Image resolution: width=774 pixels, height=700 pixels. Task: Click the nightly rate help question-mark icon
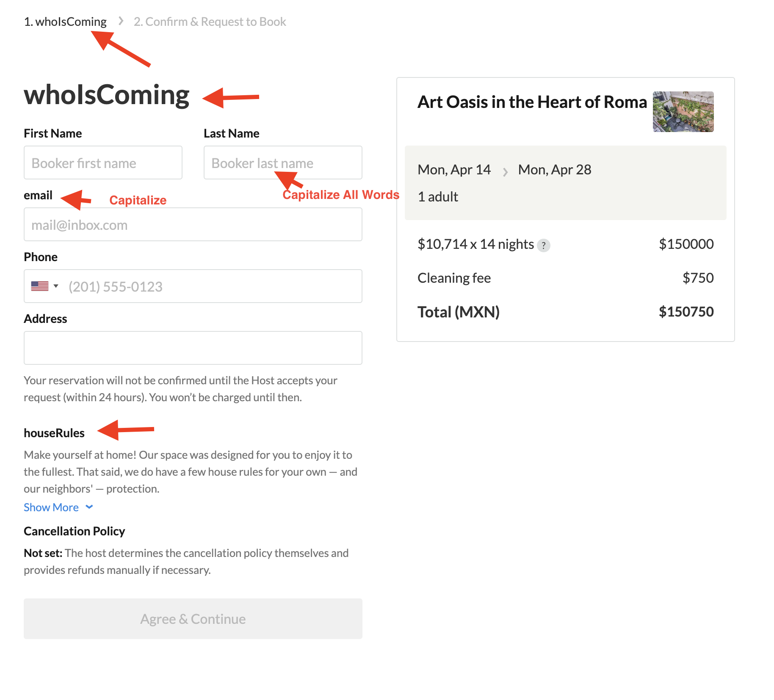(x=543, y=245)
